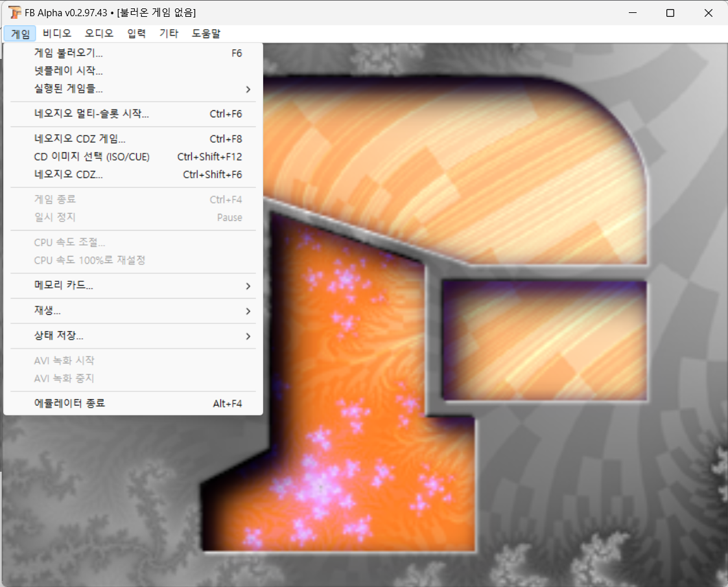The width and height of the screenshot is (728, 587).
Task: Open the 입력 menu
Action: [137, 34]
